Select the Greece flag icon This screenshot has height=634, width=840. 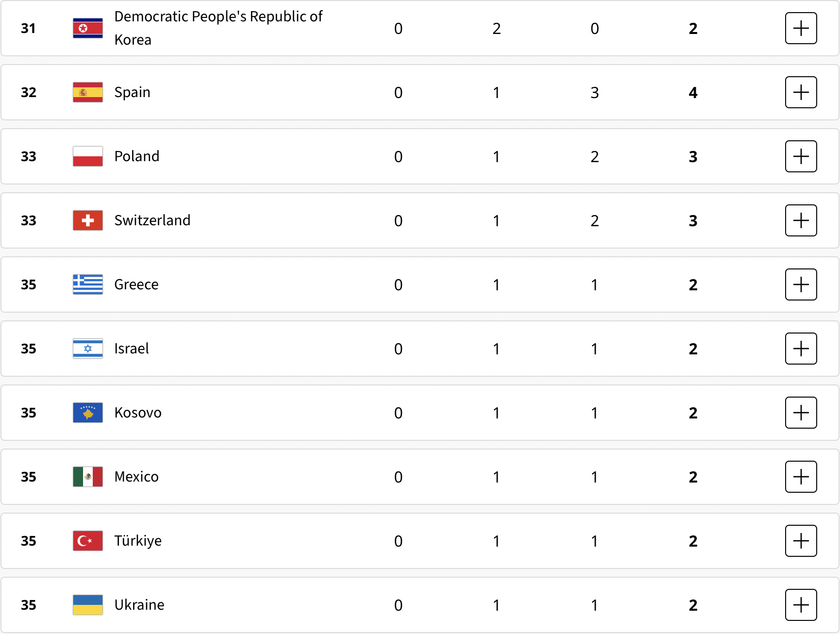click(x=88, y=284)
